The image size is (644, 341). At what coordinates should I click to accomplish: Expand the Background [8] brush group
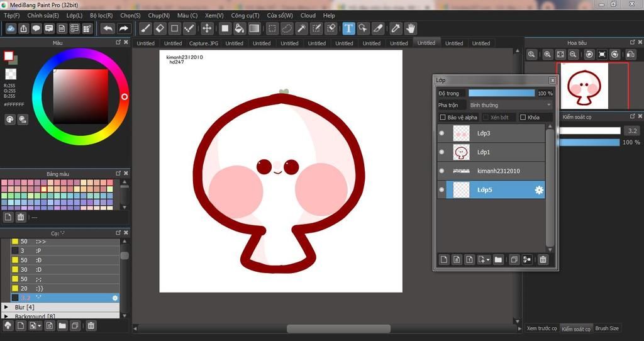6,316
